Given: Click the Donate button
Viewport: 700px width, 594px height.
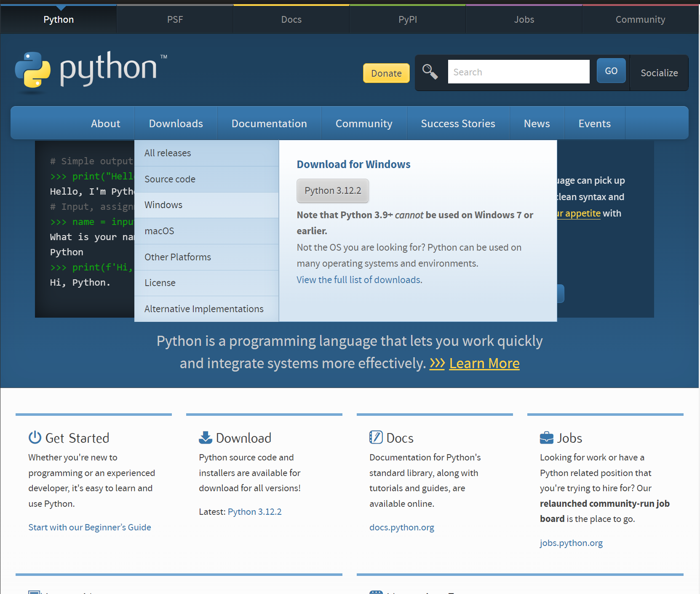Looking at the screenshot, I should 386,73.
